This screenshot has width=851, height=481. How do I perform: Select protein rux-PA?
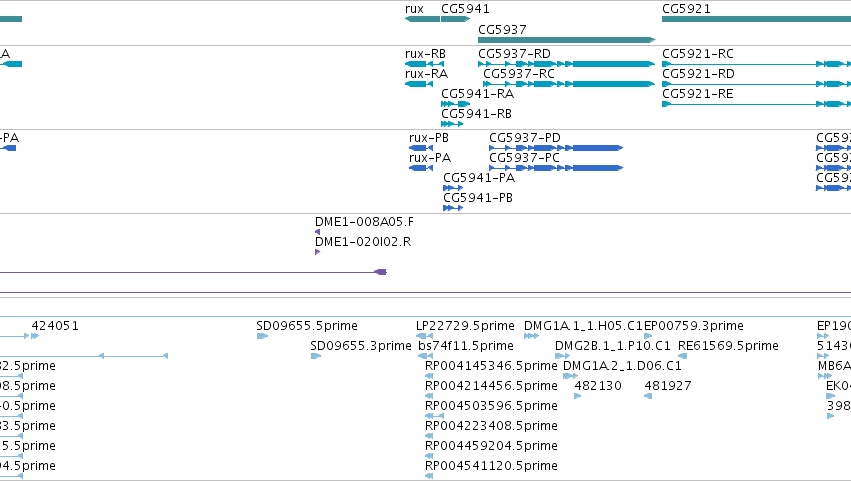(430, 158)
